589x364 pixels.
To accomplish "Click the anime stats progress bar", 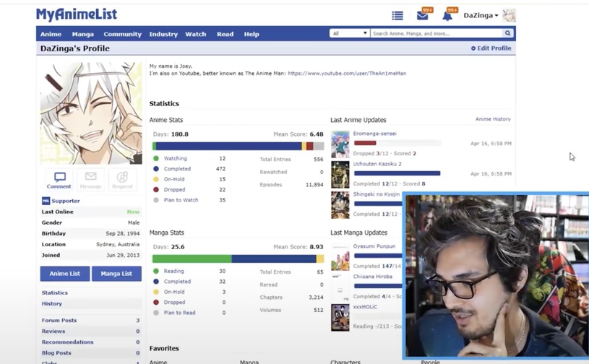I will point(238,146).
